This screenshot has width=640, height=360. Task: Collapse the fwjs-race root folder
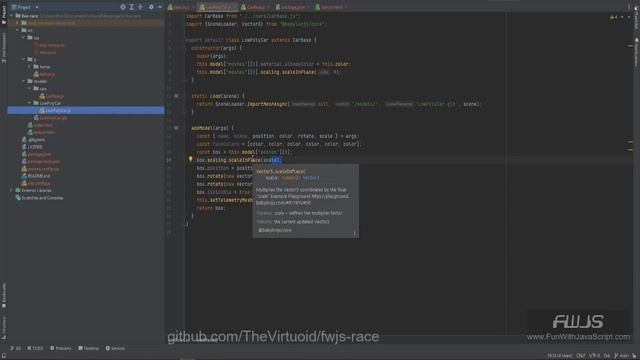click(x=12, y=16)
